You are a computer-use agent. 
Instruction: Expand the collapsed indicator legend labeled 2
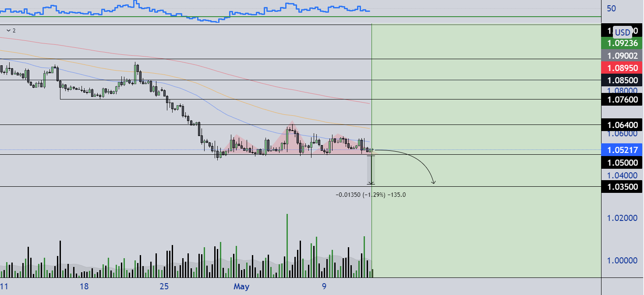(11, 31)
